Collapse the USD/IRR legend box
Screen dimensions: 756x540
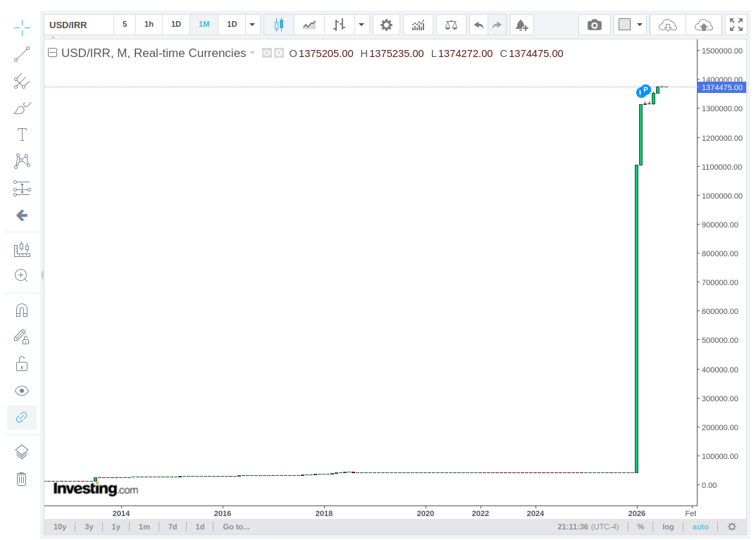click(x=53, y=53)
